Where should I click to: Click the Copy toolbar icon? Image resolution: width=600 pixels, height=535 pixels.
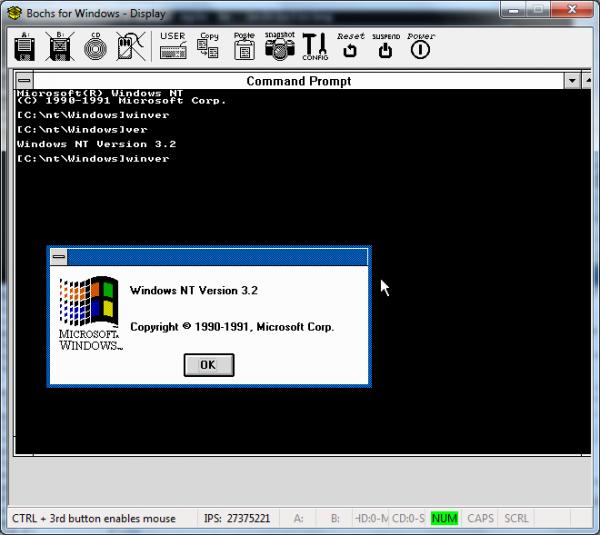208,46
